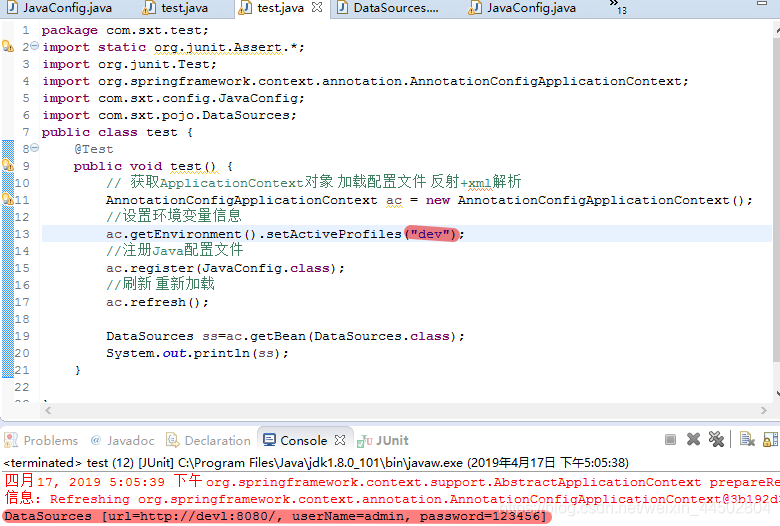780x526 pixels.
Task: Click the Console view icon
Action: 269,440
